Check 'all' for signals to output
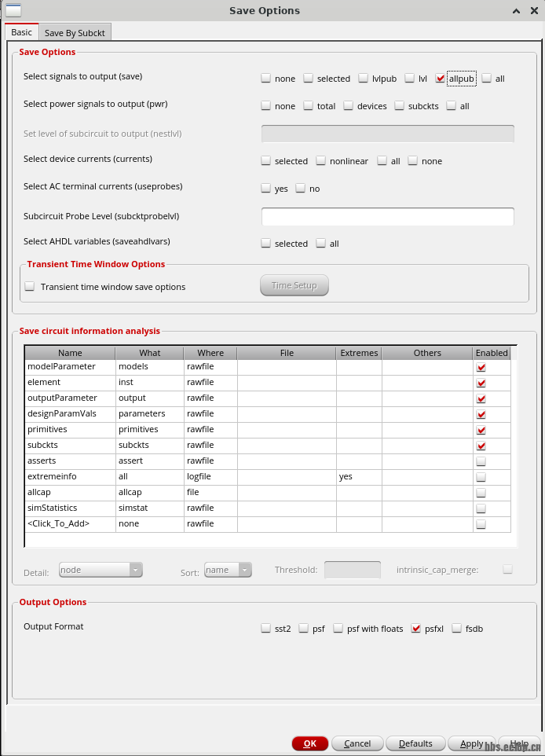Viewport: 545px width, 756px height. 486,78
